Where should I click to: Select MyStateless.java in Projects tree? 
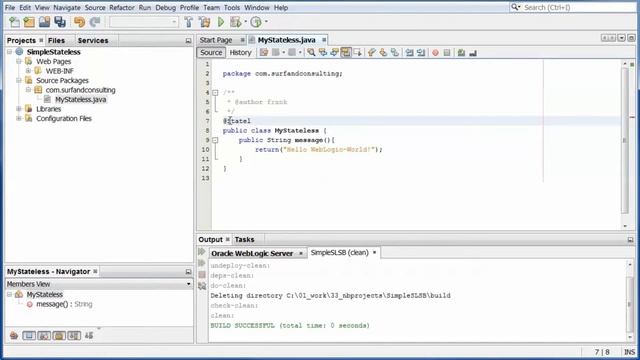(x=80, y=100)
